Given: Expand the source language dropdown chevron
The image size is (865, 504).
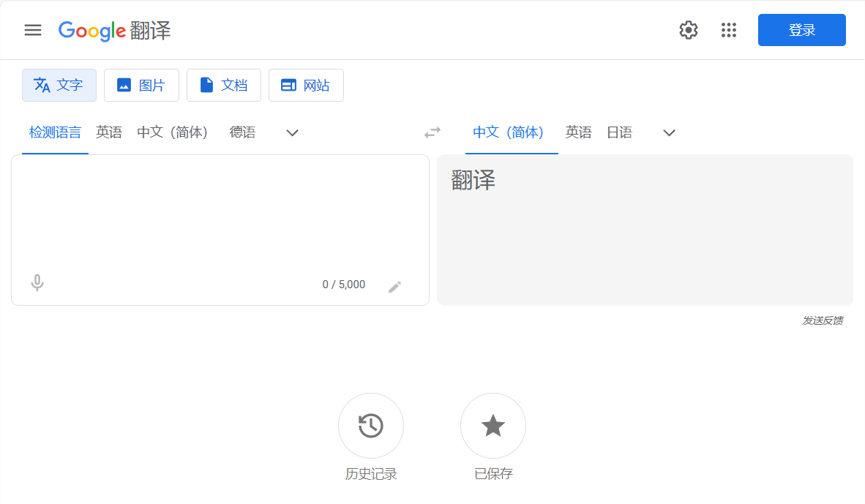Looking at the screenshot, I should 292,133.
